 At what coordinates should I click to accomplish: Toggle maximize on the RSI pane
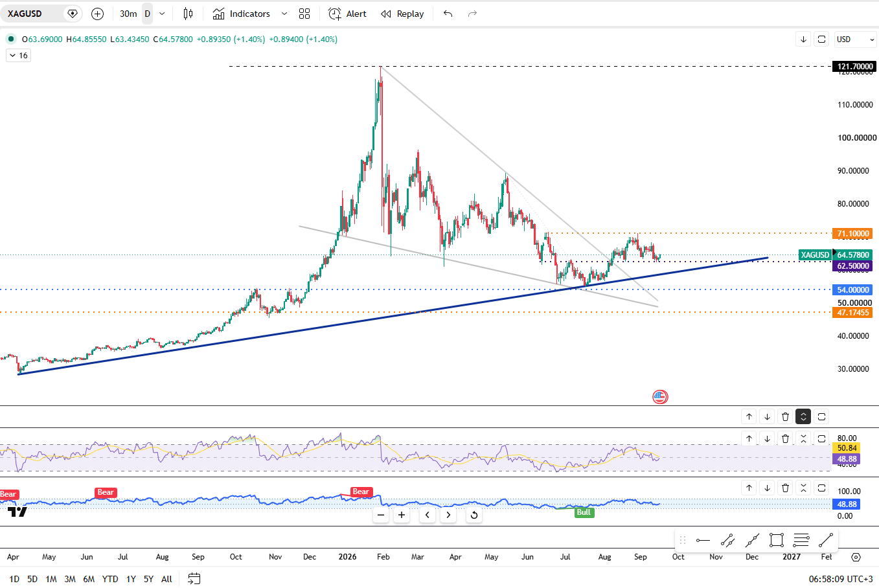[x=821, y=438]
